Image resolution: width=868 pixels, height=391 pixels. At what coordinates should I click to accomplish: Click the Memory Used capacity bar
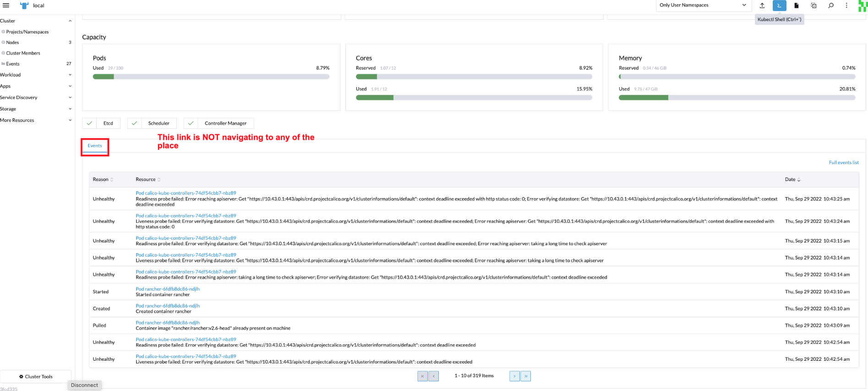point(737,98)
